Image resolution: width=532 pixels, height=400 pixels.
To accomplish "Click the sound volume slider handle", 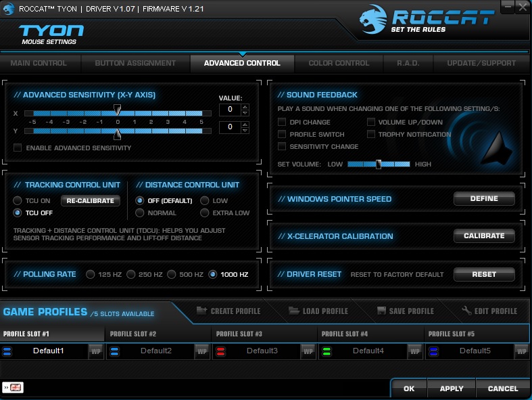I will click(x=379, y=164).
